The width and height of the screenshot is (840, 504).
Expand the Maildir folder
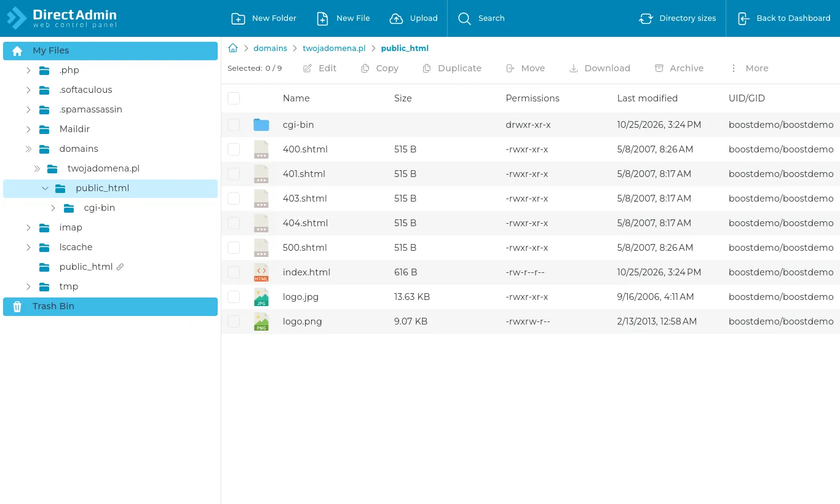28,129
